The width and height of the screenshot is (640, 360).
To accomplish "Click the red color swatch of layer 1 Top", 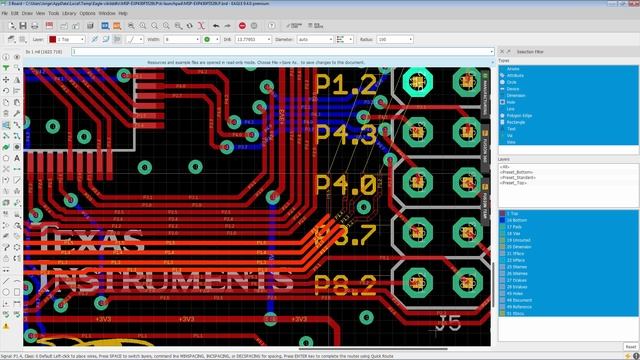I will click(502, 213).
